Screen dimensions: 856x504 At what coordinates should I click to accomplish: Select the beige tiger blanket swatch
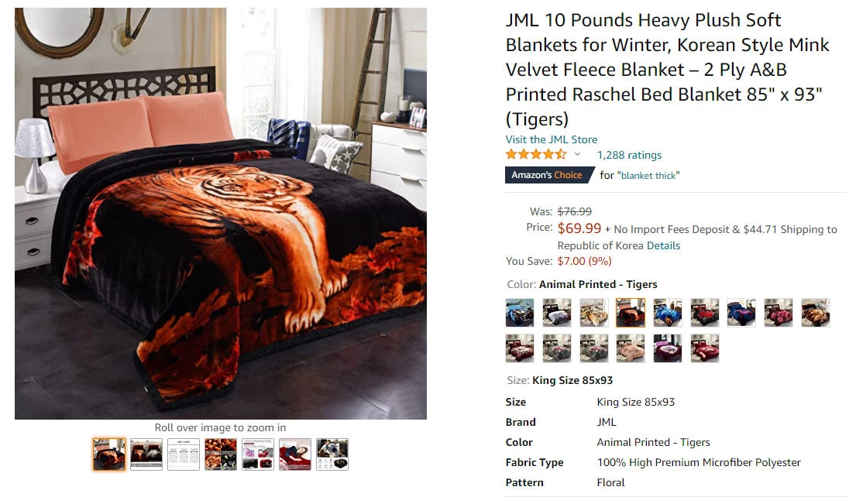coord(594,313)
